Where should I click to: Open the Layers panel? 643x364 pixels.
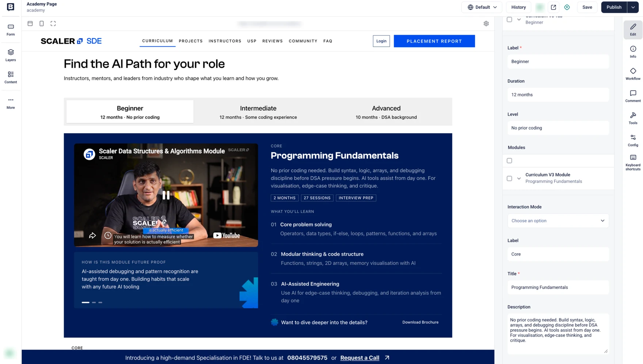11,55
